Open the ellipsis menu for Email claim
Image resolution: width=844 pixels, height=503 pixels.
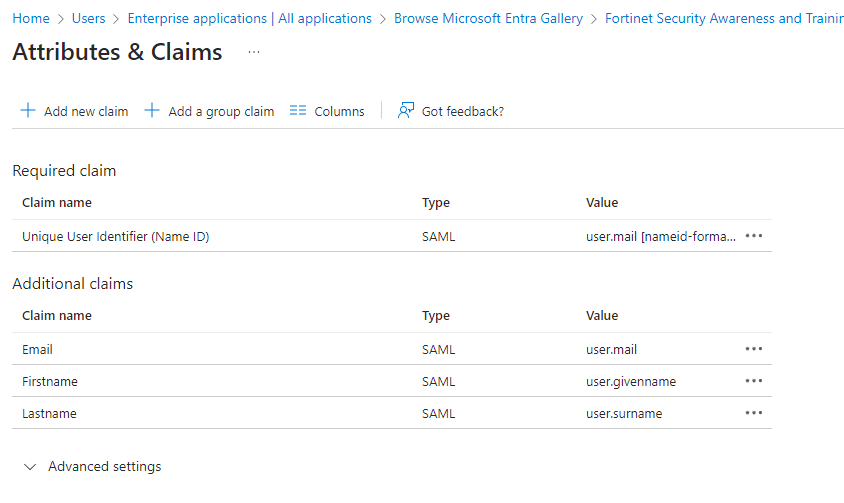point(754,349)
